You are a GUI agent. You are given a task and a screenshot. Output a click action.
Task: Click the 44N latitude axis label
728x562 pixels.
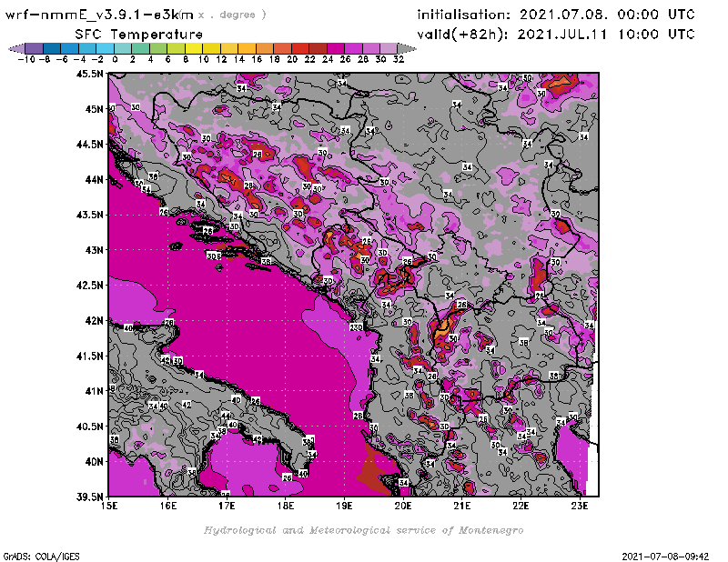pos(94,179)
